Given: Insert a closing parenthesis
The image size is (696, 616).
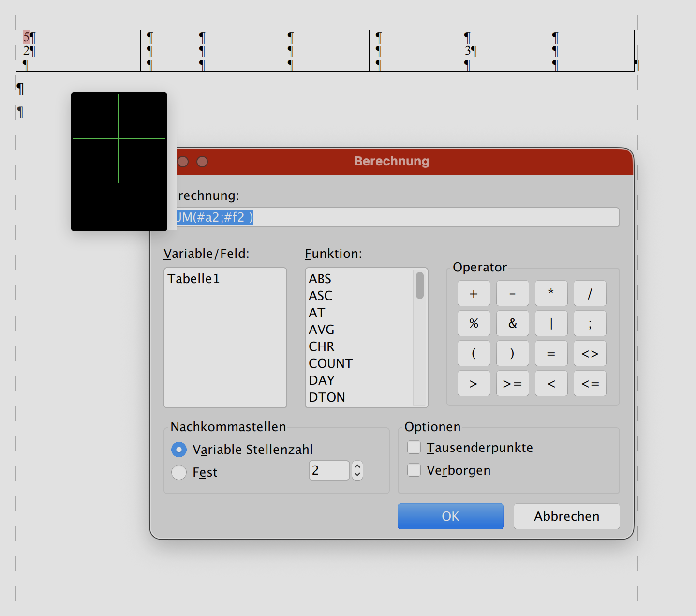Looking at the screenshot, I should click(512, 353).
